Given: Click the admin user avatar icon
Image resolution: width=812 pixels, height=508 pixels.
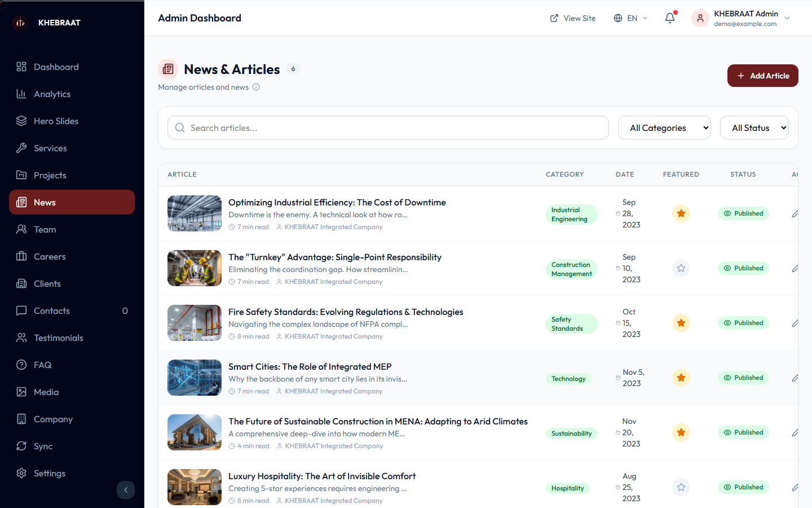Looking at the screenshot, I should (x=700, y=18).
